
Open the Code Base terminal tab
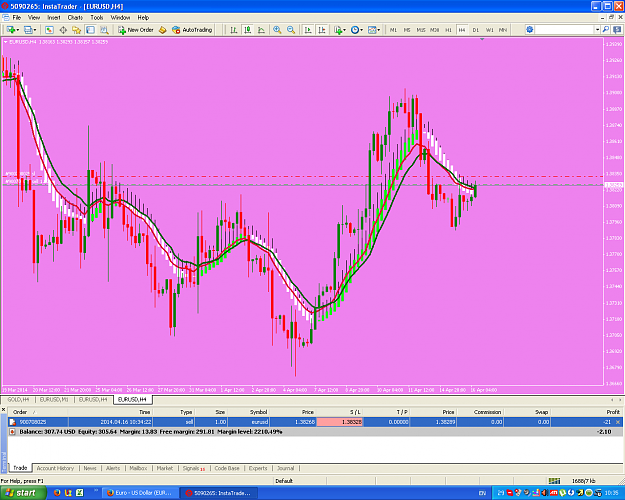click(227, 469)
